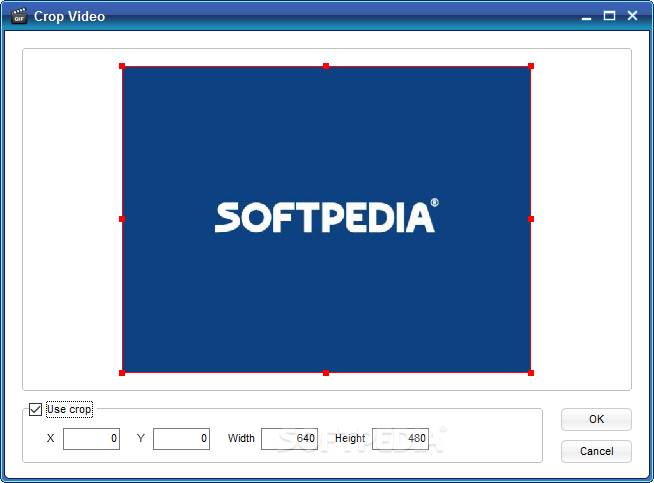This screenshot has height=483, width=654.
Task: Click the Cancel button
Action: (x=596, y=451)
